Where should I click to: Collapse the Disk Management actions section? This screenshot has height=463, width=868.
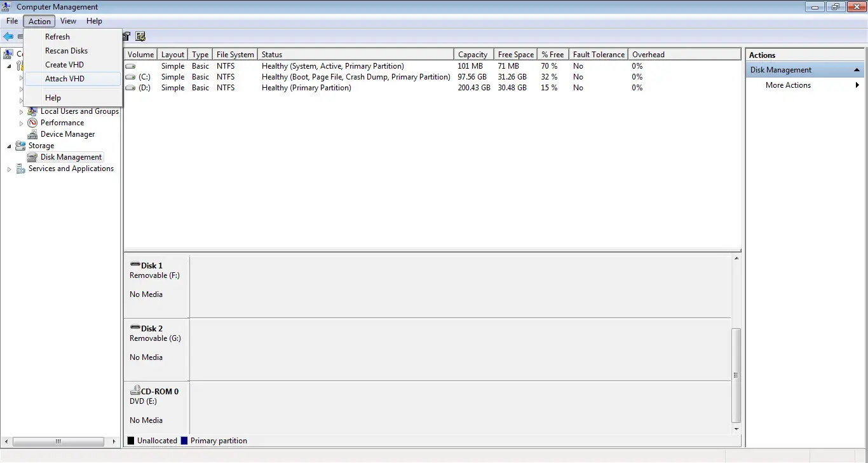click(857, 70)
